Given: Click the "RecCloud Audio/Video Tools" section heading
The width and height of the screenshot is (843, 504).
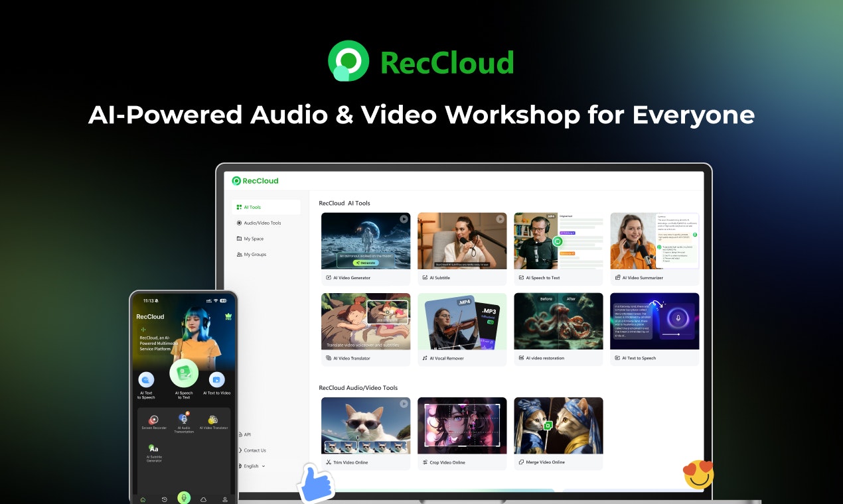Looking at the screenshot, I should (x=358, y=387).
